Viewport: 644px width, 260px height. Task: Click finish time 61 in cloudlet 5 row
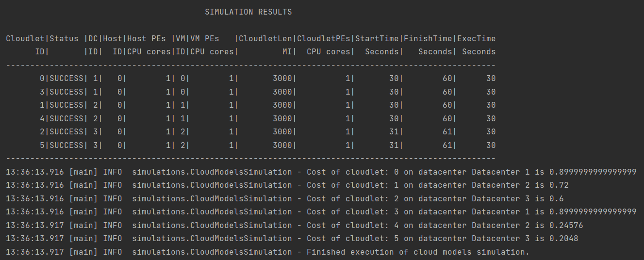tap(447, 145)
